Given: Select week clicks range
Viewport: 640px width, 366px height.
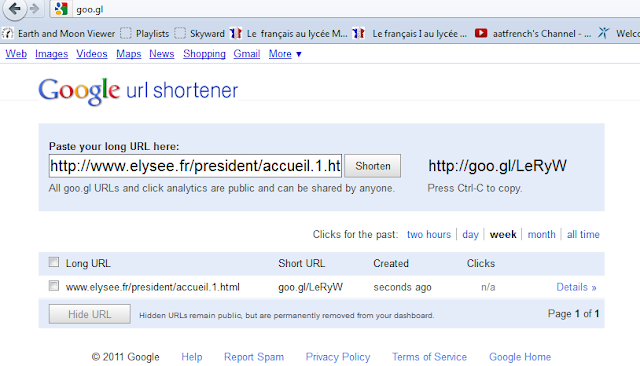Looking at the screenshot, I should 503,235.
